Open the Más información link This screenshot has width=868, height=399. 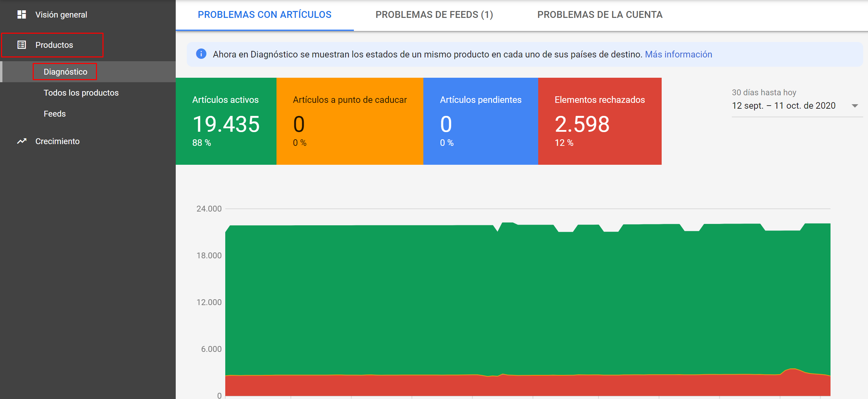[678, 54]
